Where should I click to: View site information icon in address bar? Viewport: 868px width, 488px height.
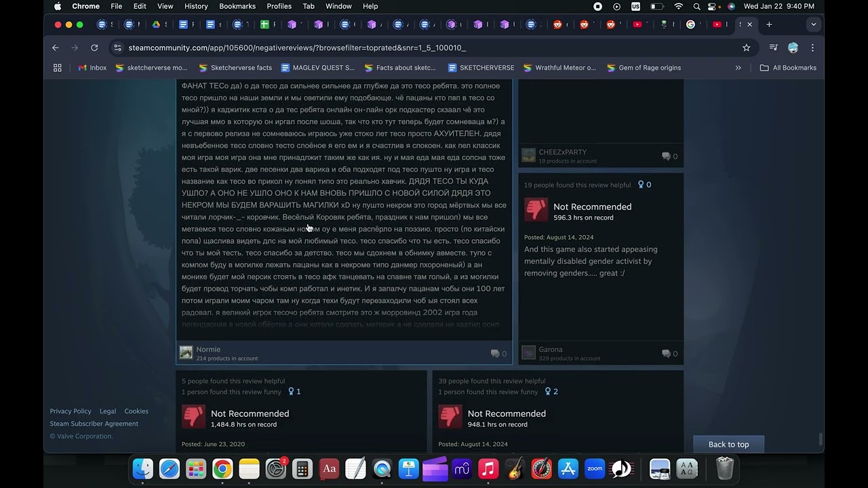point(117,47)
